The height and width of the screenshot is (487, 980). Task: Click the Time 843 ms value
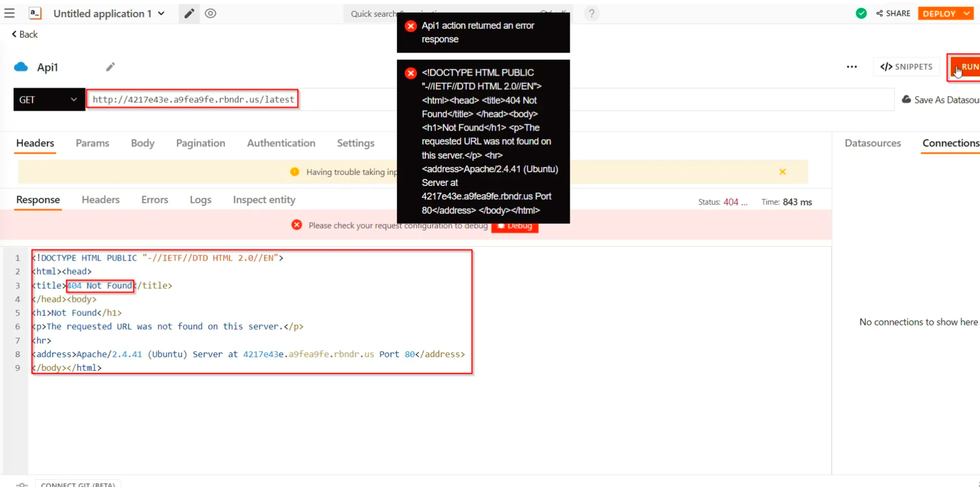(797, 202)
